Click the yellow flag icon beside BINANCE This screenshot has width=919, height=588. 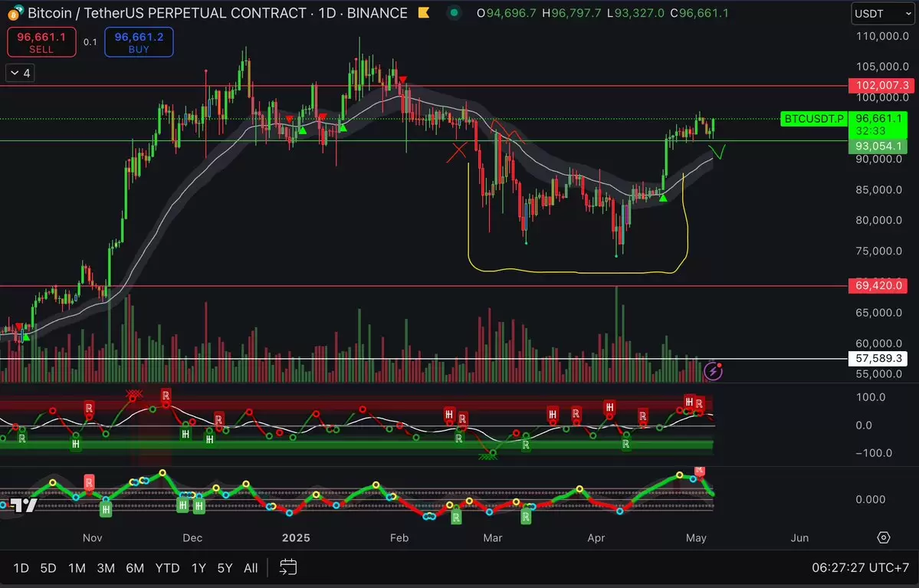point(424,13)
